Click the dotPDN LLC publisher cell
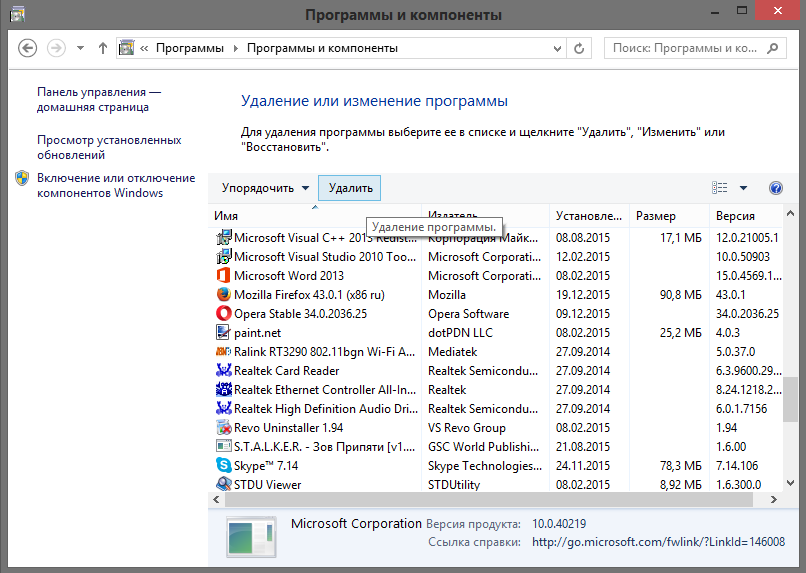Viewport: 806px width, 573px height. tap(461, 333)
